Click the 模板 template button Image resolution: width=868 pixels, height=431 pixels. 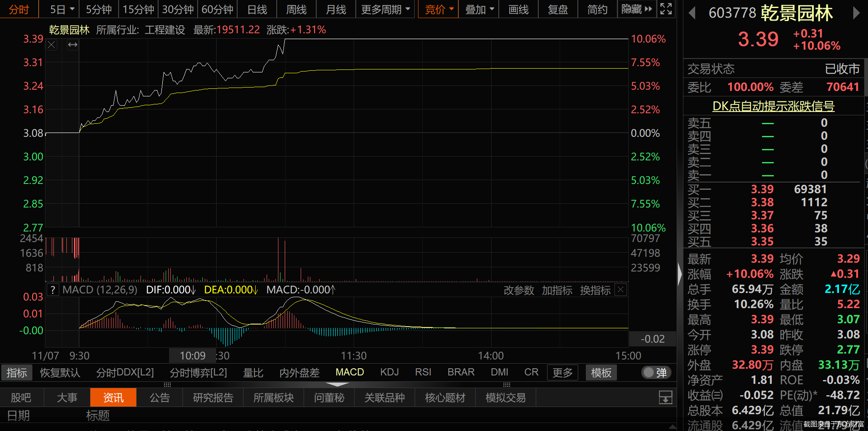point(601,372)
